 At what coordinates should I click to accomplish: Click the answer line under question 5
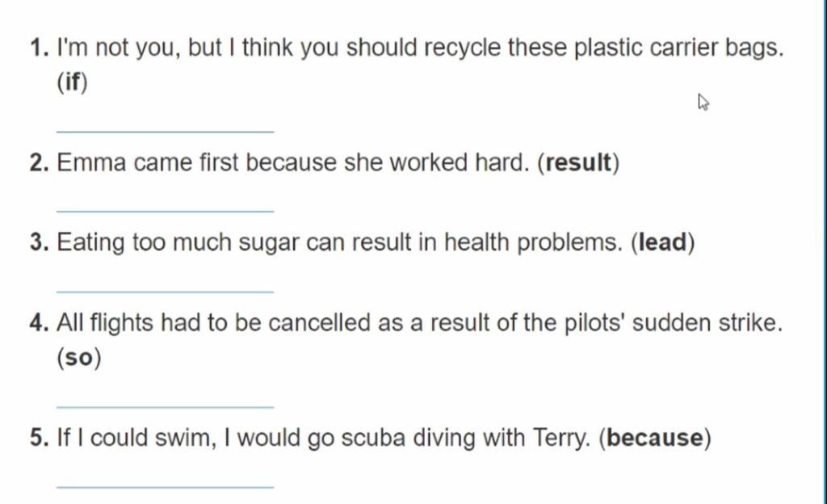pos(165,486)
